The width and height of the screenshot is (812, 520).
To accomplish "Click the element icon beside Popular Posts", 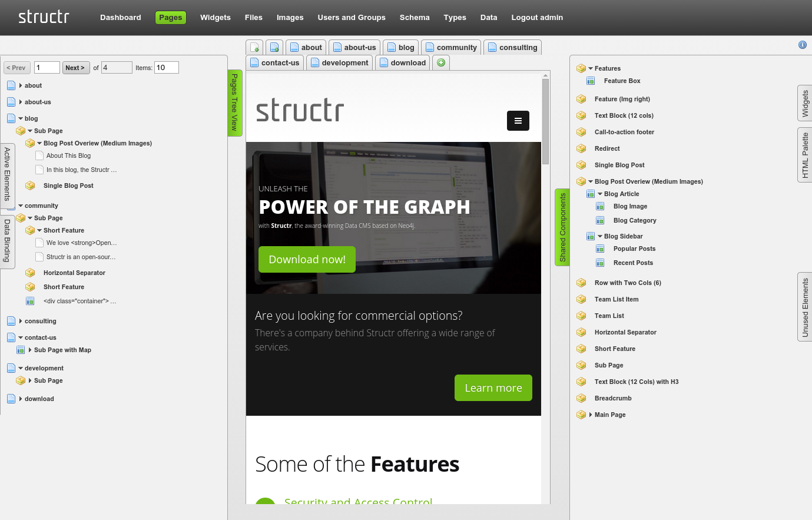I will pos(600,249).
